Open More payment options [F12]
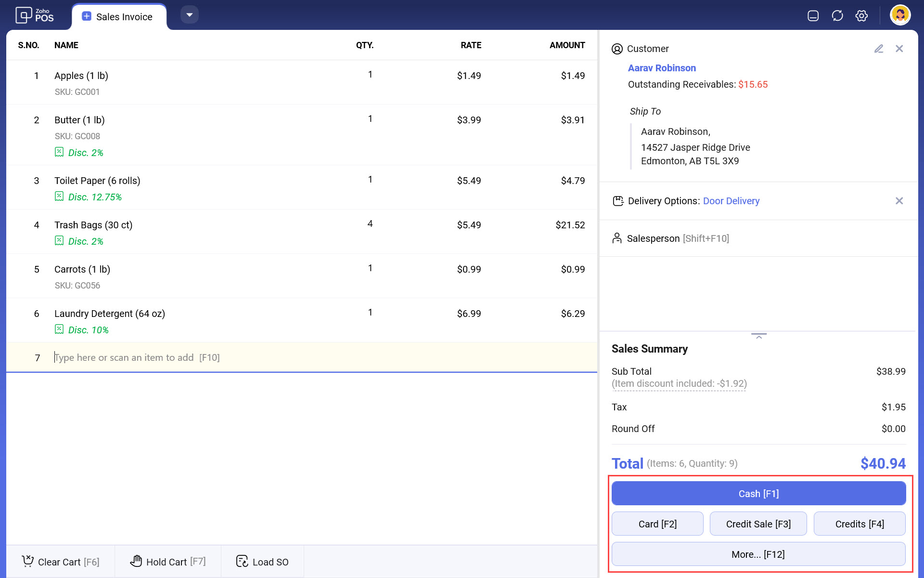Image resolution: width=924 pixels, height=578 pixels. [758, 554]
